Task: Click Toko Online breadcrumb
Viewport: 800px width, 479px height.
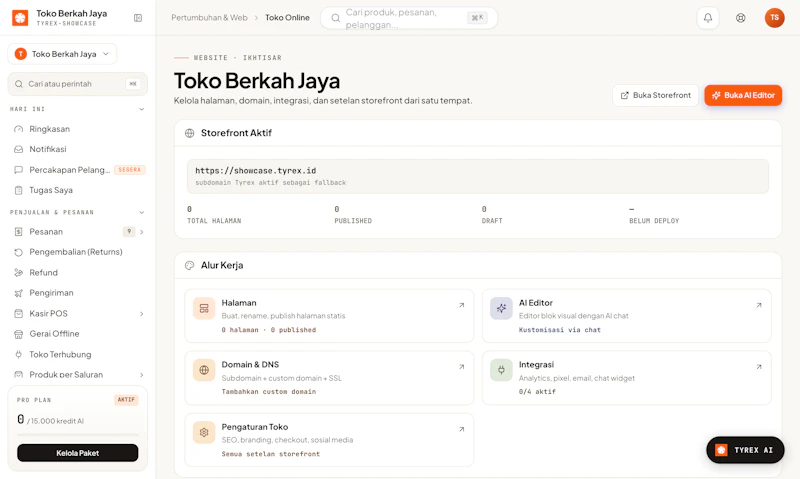Action: tap(287, 18)
